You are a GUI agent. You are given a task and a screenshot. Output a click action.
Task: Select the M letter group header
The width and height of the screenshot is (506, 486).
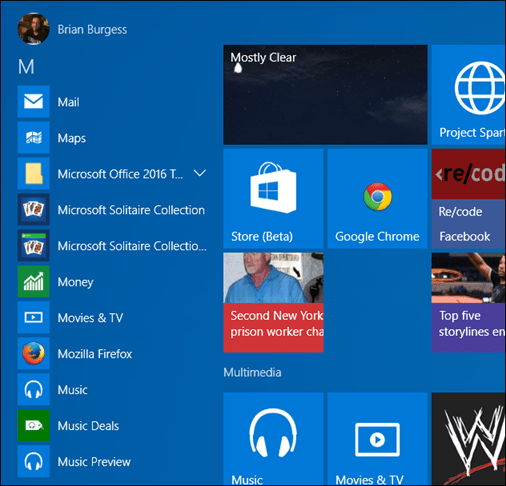coord(26,67)
